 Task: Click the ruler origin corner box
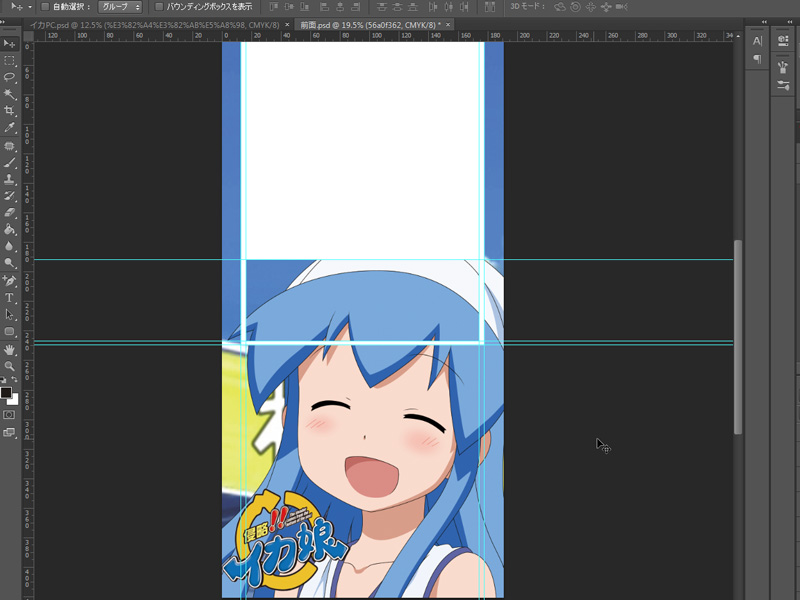coord(29,36)
